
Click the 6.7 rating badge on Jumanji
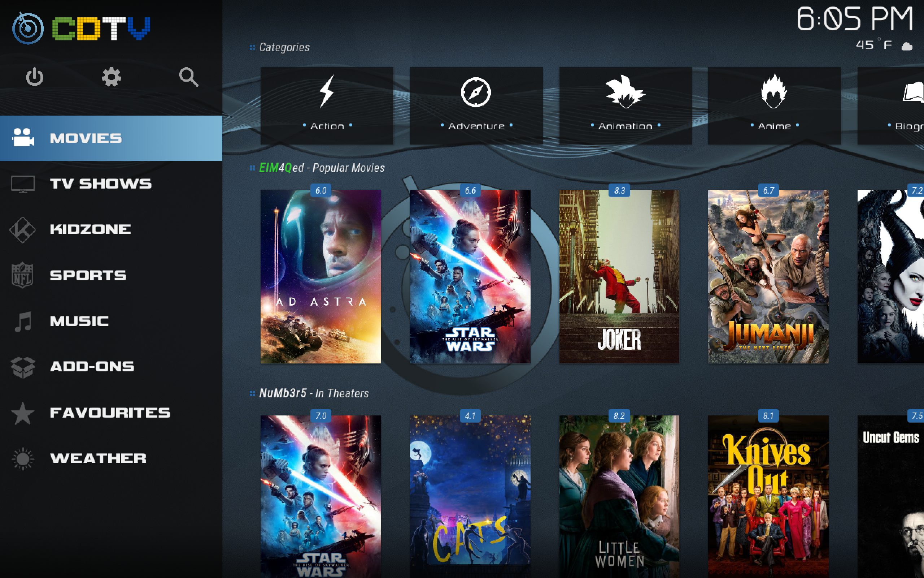(x=768, y=190)
